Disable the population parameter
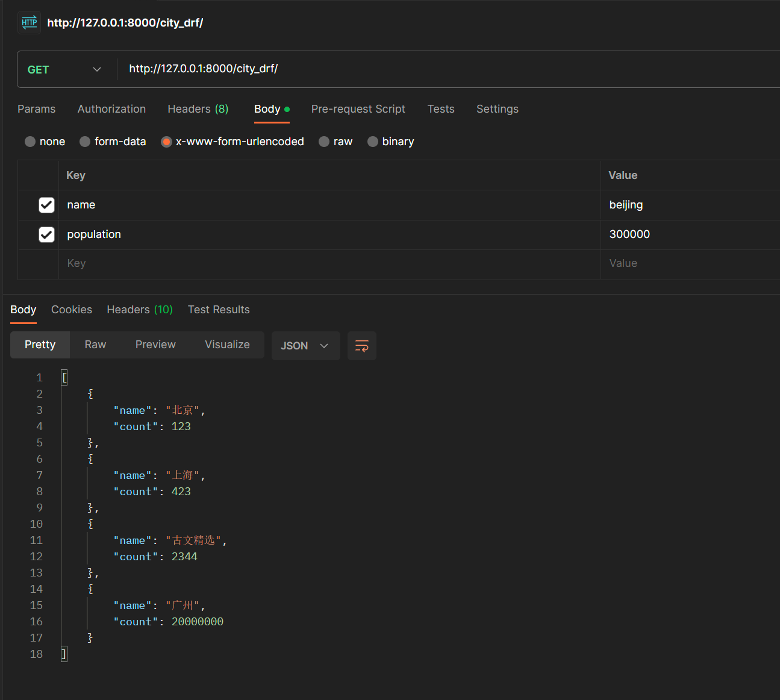Viewport: 780px width, 700px height. coord(46,234)
